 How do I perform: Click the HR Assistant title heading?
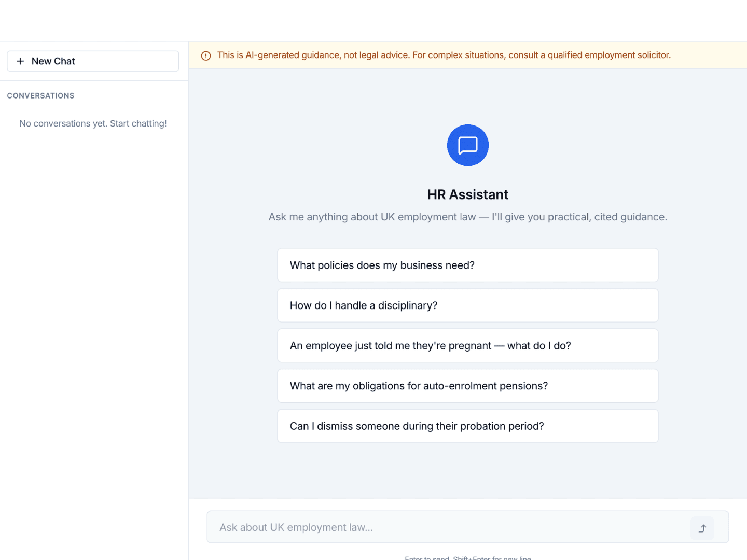point(467,194)
